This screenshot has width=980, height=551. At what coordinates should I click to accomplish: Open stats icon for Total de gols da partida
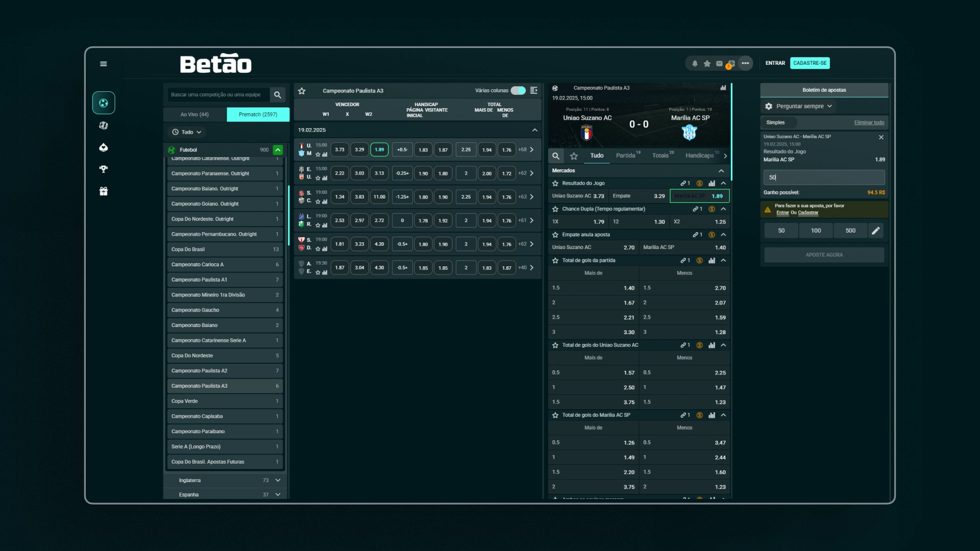pyautogui.click(x=712, y=260)
